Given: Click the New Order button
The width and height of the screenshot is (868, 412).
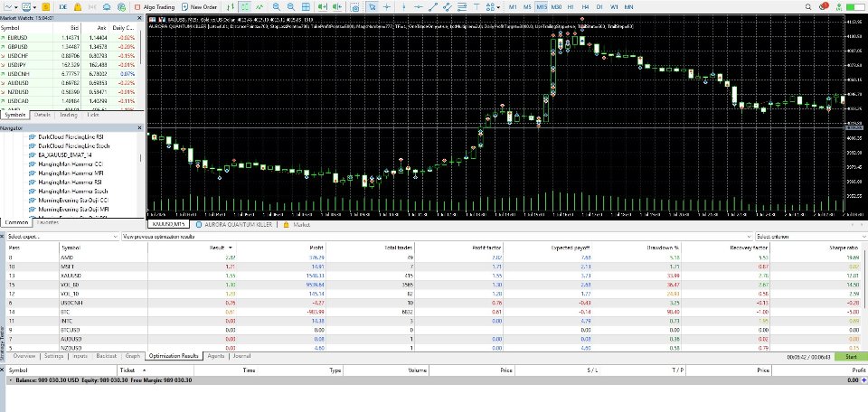Looking at the screenshot, I should (x=199, y=7).
